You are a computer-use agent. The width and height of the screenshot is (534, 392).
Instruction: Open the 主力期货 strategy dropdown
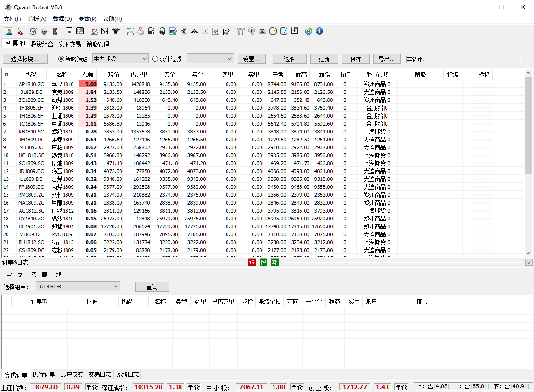tap(120, 59)
